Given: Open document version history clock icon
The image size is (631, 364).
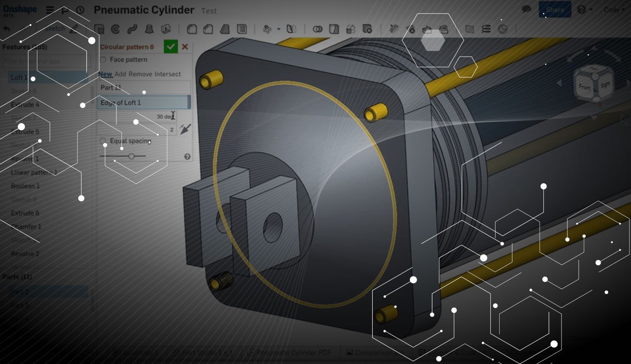Looking at the screenshot, I should (x=80, y=10).
